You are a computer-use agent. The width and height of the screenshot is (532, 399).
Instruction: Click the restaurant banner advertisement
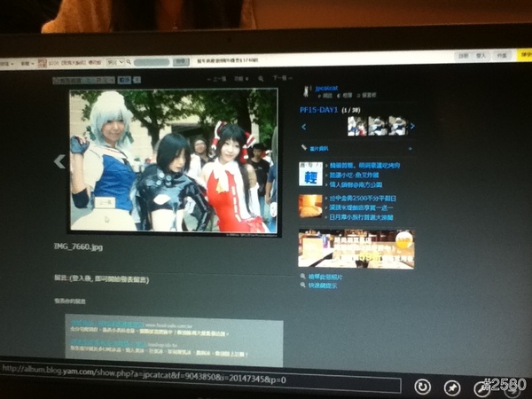pos(356,247)
